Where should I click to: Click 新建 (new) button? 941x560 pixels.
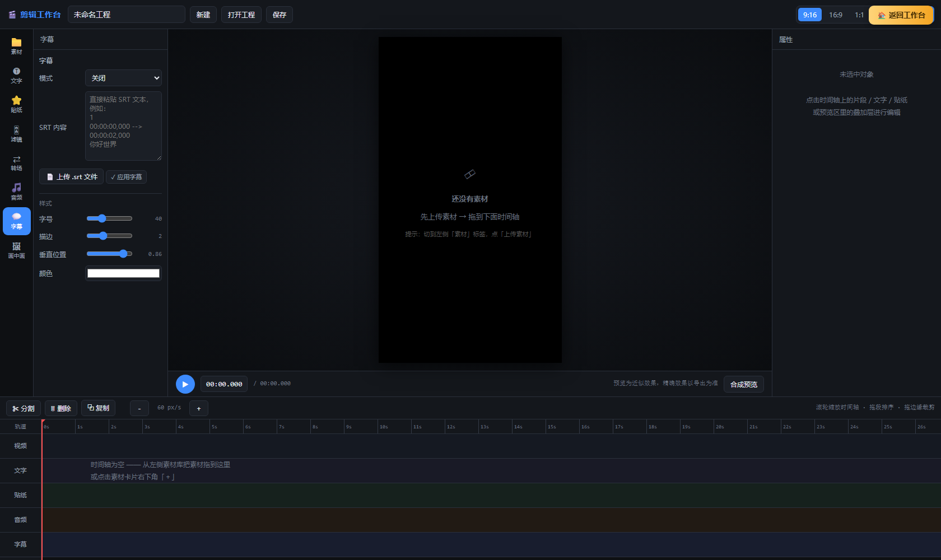coord(203,15)
